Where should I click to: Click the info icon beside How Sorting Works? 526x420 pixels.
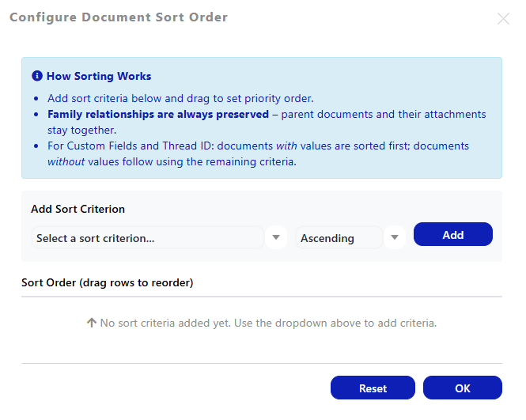[x=37, y=76]
